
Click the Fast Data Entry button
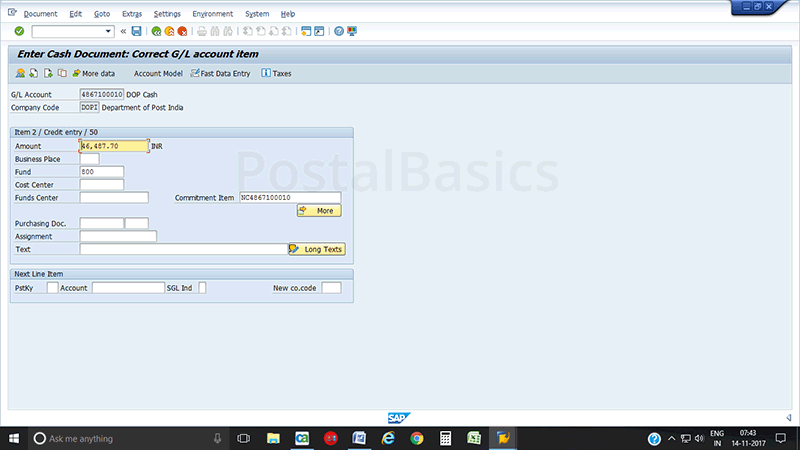tap(219, 73)
